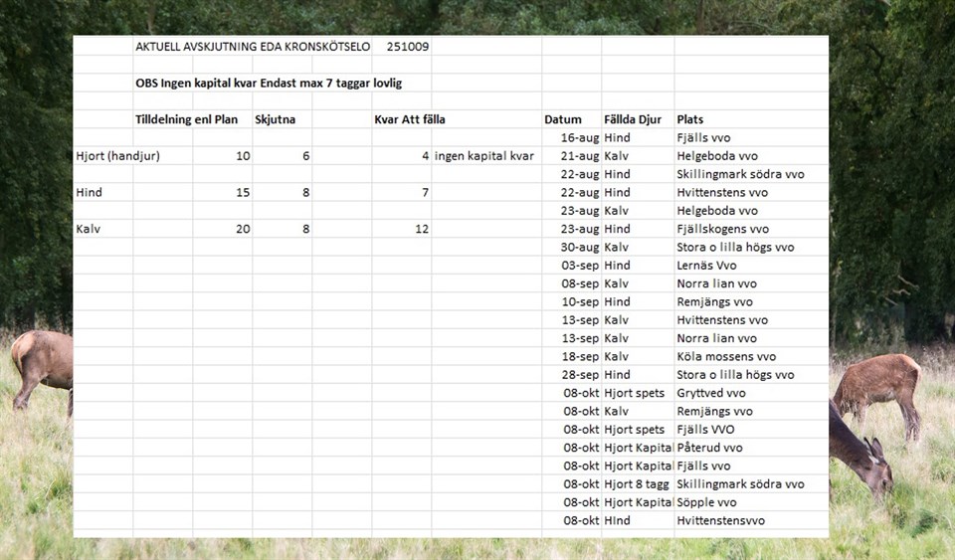Click the cell containing 251009

point(404,47)
